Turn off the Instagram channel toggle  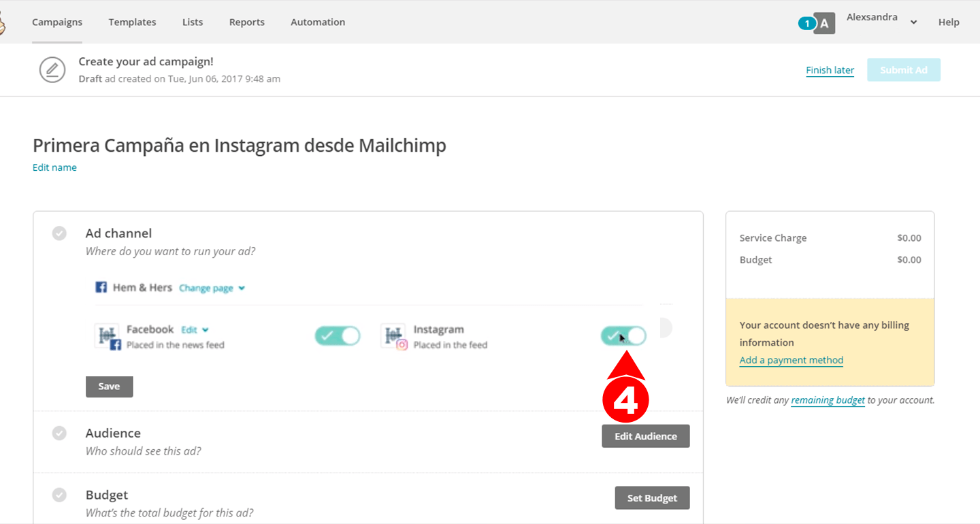[623, 335]
